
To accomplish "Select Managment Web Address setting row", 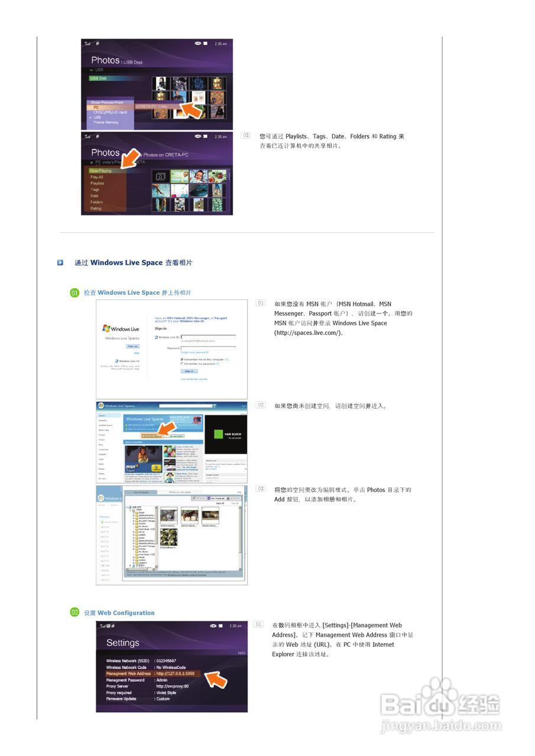I will point(153,673).
